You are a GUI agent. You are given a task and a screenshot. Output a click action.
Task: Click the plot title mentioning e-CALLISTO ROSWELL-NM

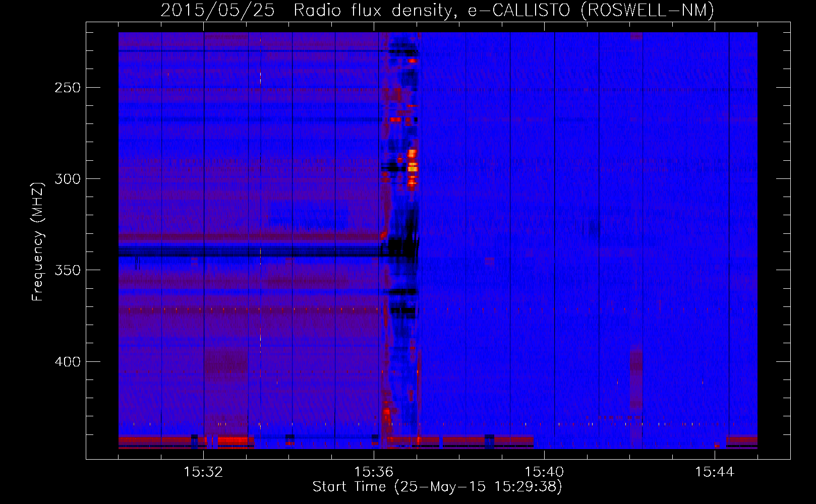click(x=437, y=10)
